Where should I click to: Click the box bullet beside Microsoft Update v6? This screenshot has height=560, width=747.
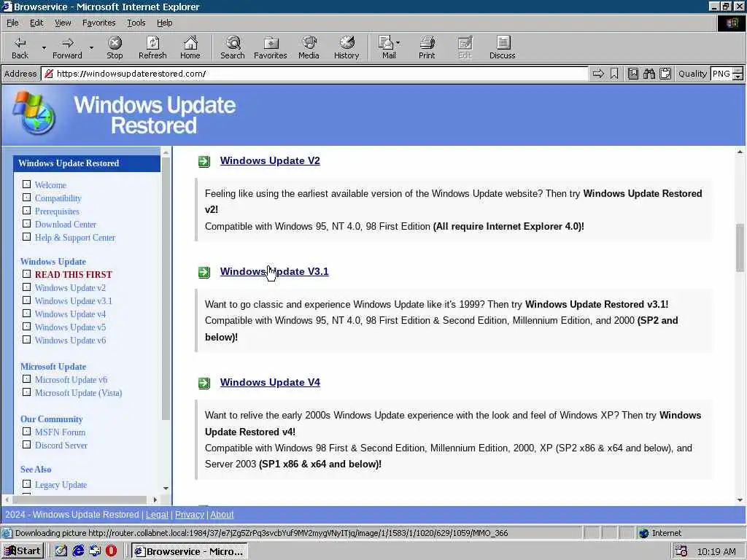tap(27, 379)
